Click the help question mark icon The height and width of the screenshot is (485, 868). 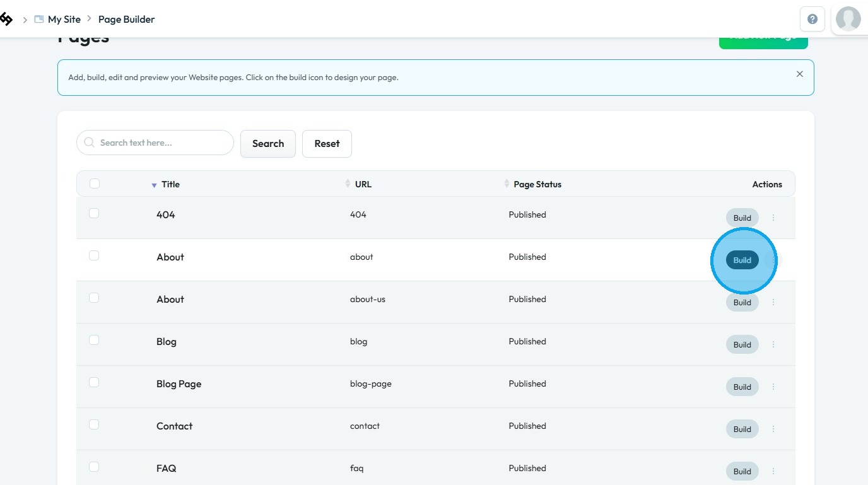(x=812, y=19)
